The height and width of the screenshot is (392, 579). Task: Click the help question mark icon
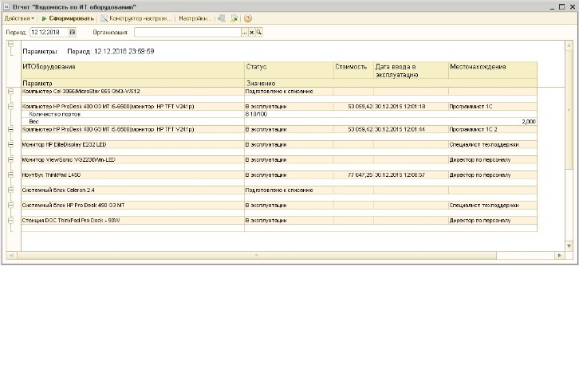248,18
